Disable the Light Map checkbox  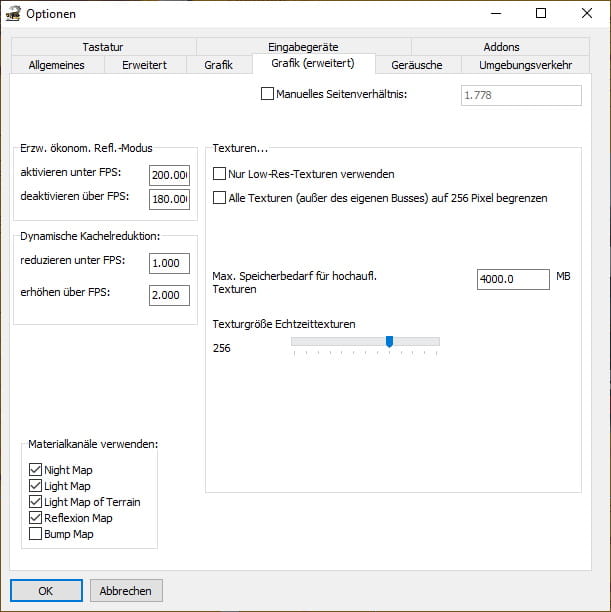pyautogui.click(x=36, y=486)
